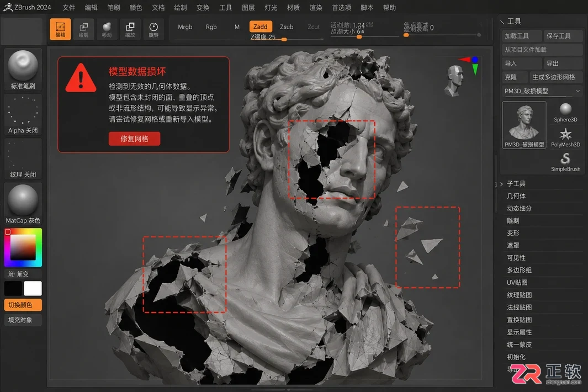
Task: Expand the 几何体 section
Action: (516, 196)
